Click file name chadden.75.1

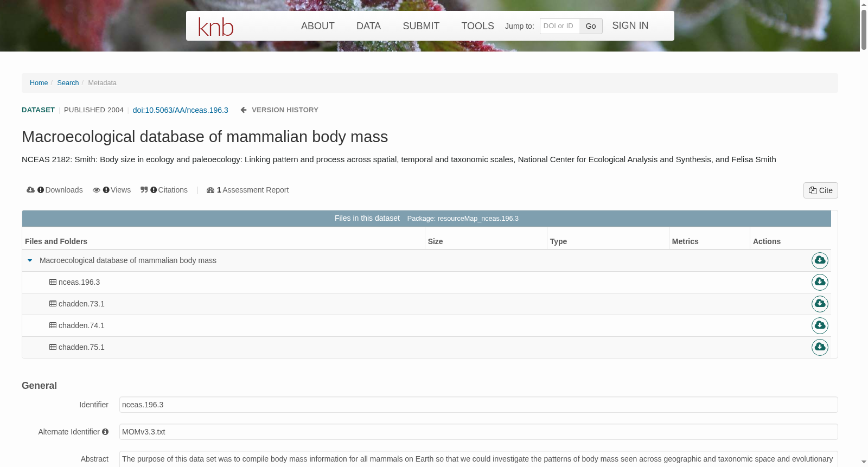pos(81,347)
